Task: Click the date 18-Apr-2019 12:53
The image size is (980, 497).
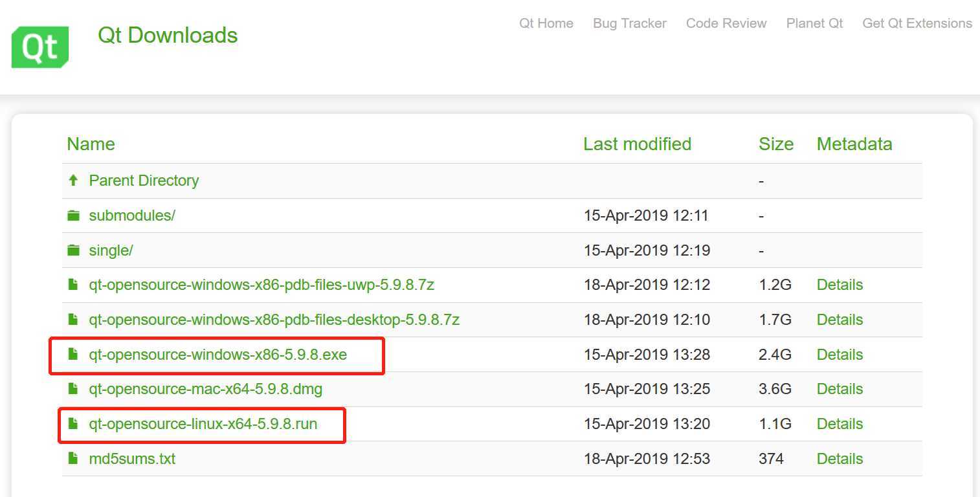Action: (647, 459)
